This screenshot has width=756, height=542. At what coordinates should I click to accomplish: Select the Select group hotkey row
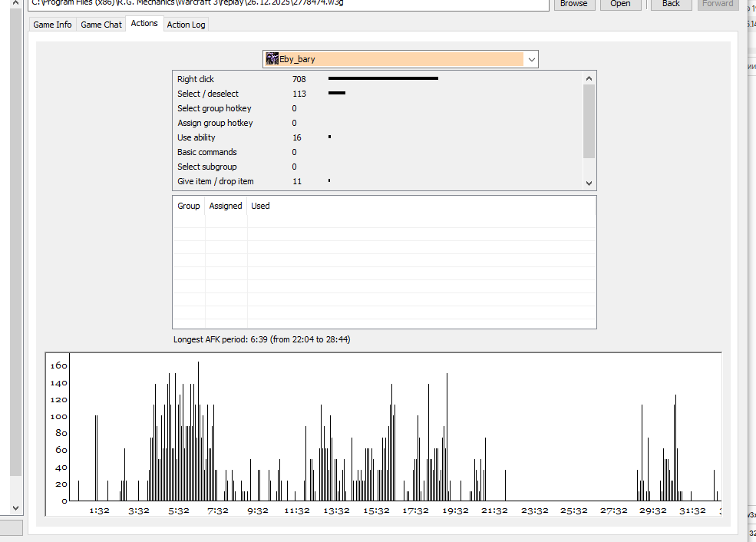pyautogui.click(x=378, y=108)
